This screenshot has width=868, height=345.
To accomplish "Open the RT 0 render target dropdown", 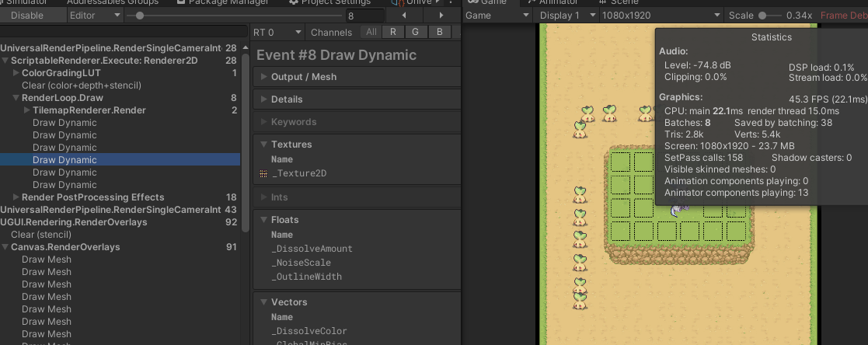I will click(x=277, y=32).
